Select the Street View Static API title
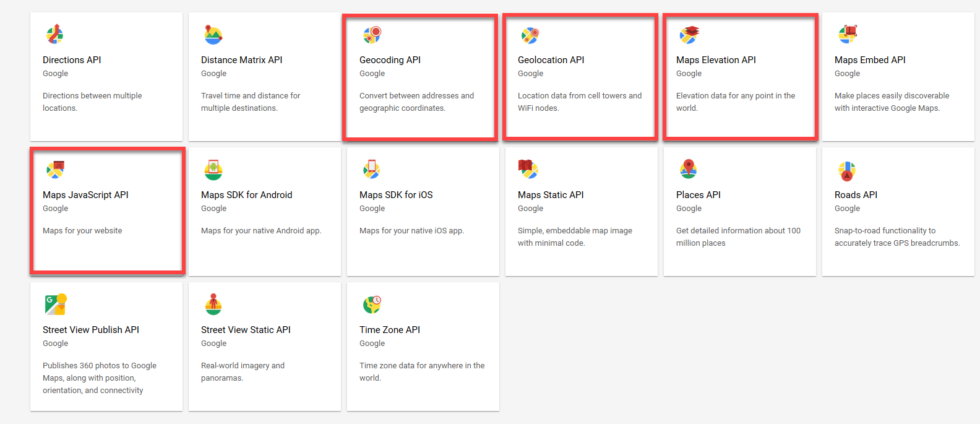980x424 pixels. tap(246, 330)
